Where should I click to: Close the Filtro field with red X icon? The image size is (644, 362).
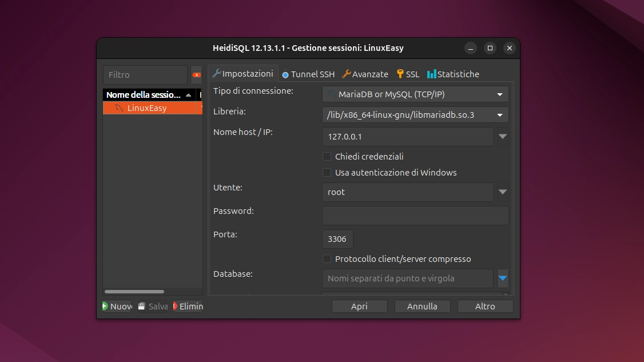point(196,75)
